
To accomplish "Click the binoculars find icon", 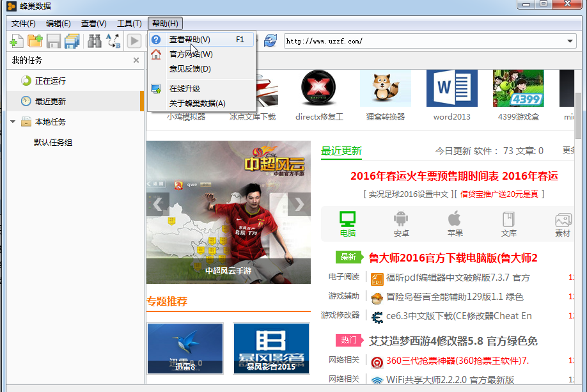I will coord(95,41).
